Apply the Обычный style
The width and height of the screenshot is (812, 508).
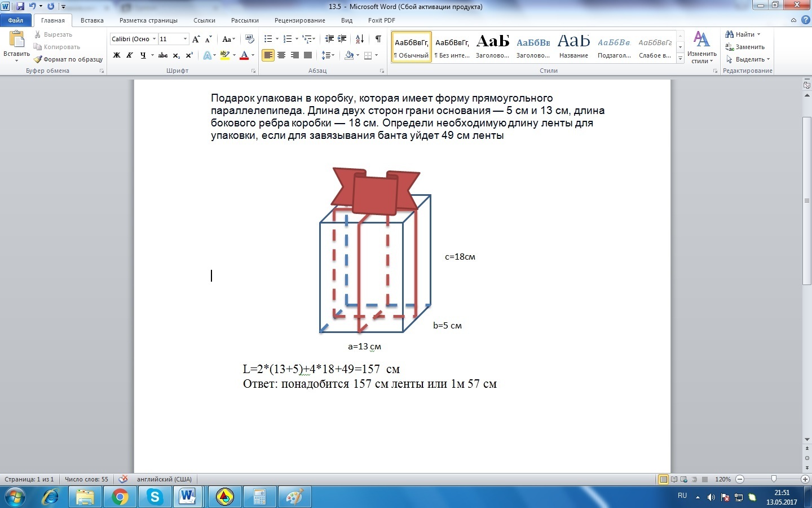412,46
